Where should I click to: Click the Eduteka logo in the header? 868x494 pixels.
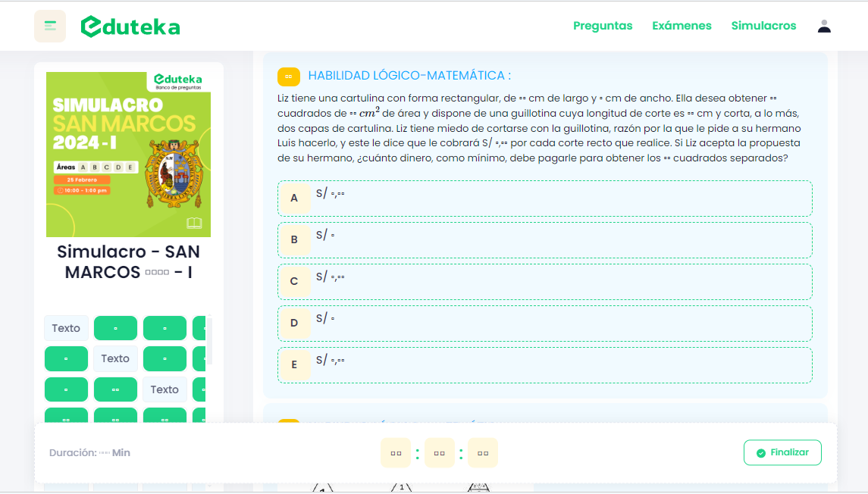[130, 27]
